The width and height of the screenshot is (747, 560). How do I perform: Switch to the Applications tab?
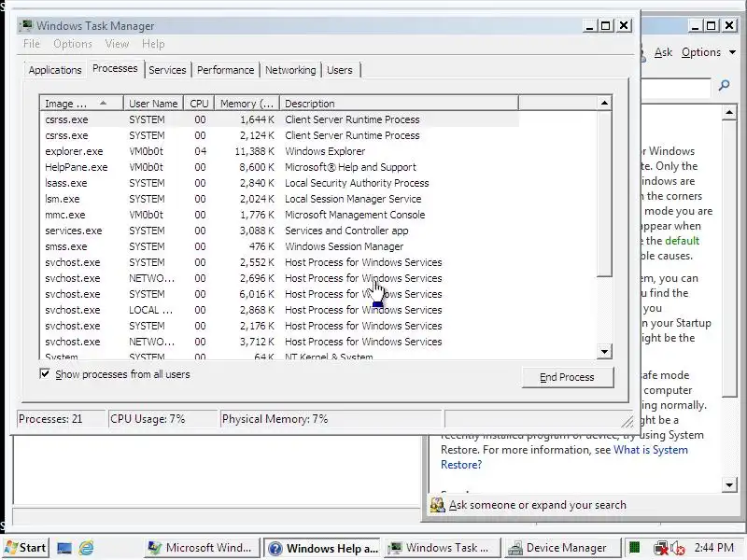tap(55, 70)
